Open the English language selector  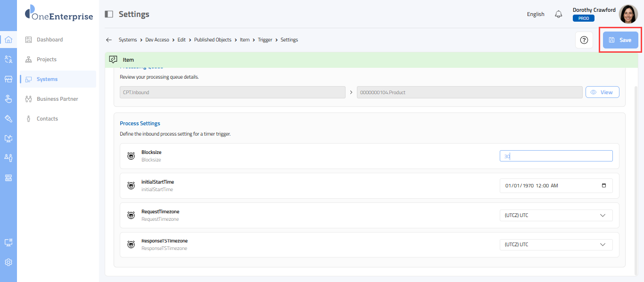pos(536,14)
